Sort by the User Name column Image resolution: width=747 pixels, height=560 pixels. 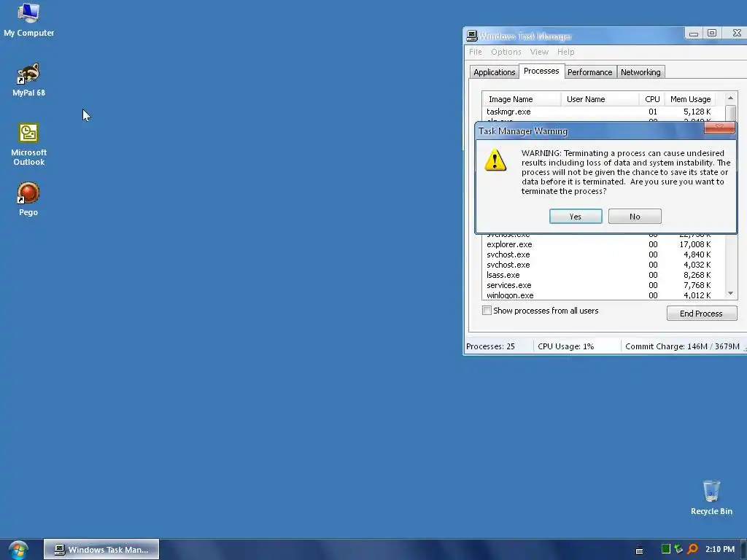pyautogui.click(x=600, y=99)
